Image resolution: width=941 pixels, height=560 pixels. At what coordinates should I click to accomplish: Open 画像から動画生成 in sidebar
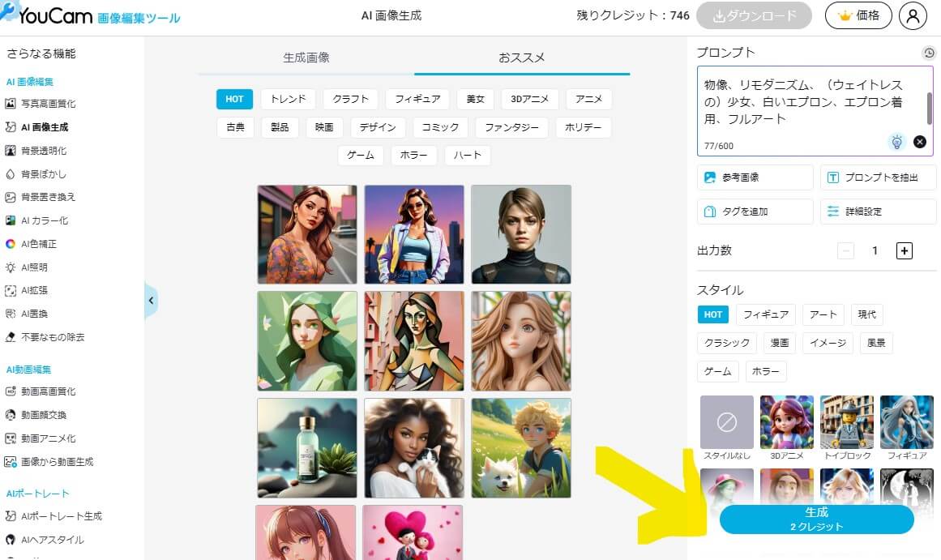click(x=49, y=462)
